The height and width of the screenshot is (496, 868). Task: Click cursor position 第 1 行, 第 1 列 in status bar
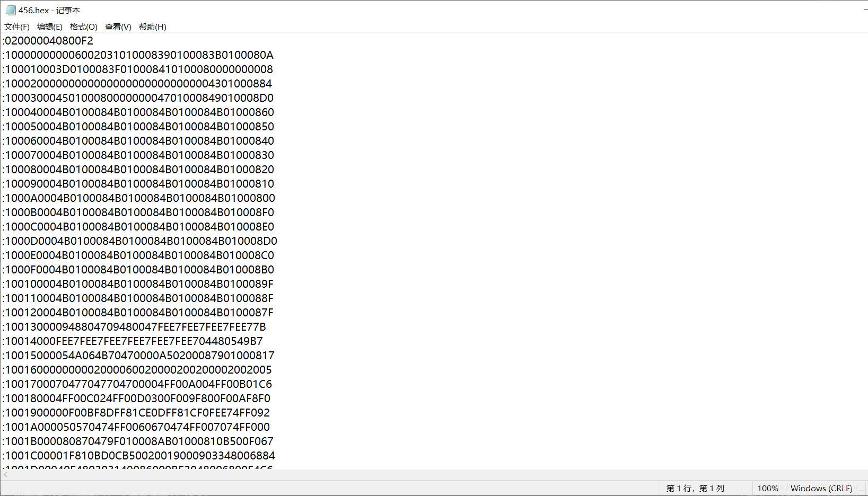click(x=695, y=488)
